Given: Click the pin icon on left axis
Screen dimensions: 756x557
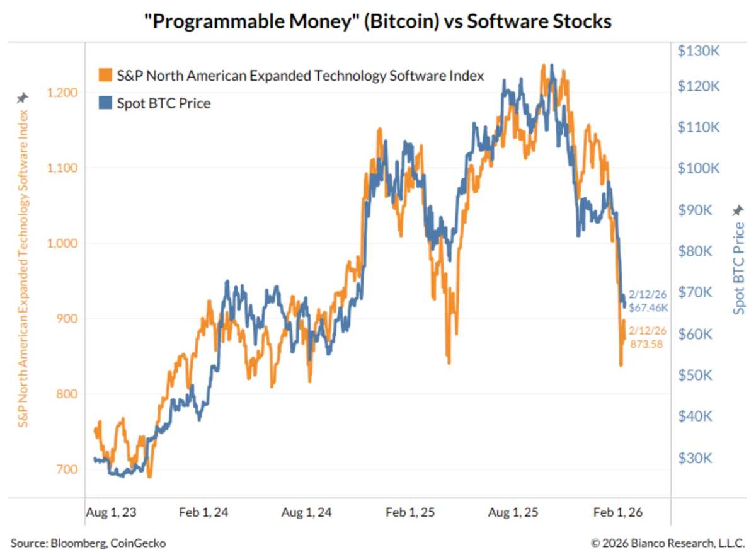Looking at the screenshot, I should pyautogui.click(x=23, y=98).
